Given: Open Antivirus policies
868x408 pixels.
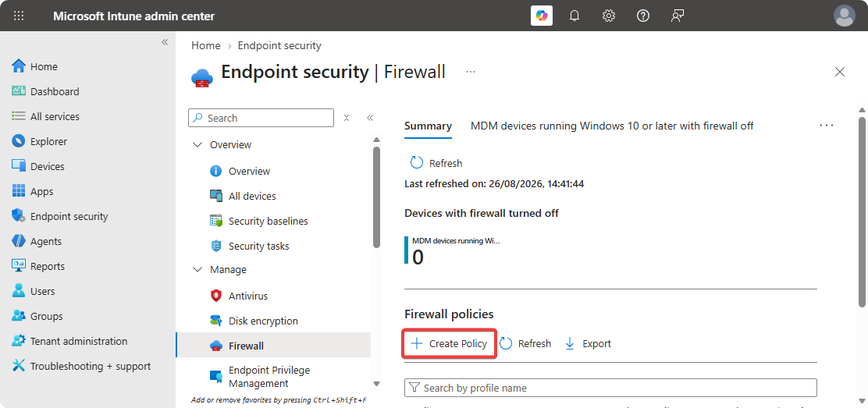Looking at the screenshot, I should [239, 296].
